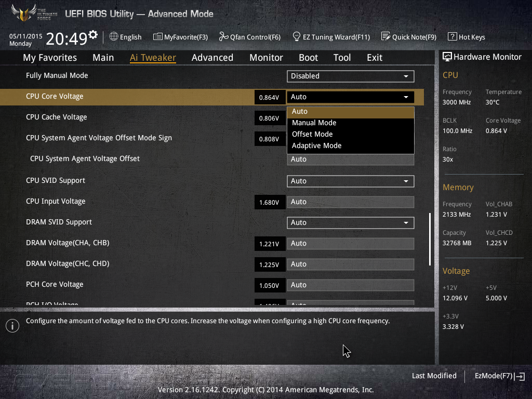Click the 3000 MHz CPU frequency value
This screenshot has height=399, width=532.
click(456, 102)
